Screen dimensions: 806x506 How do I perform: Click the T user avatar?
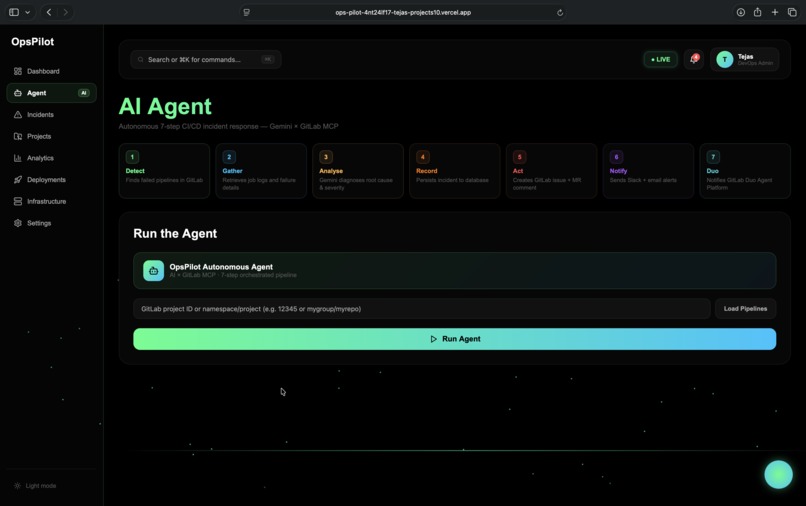[x=725, y=60]
